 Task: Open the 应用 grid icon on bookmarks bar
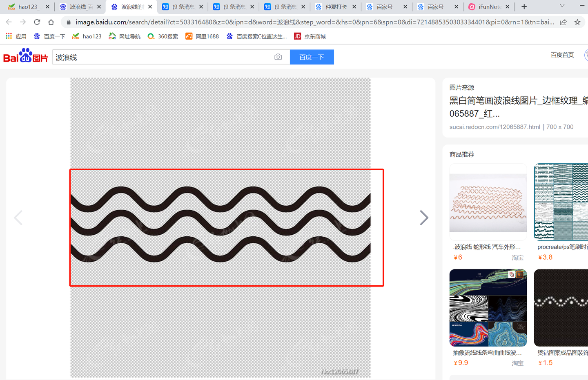8,36
